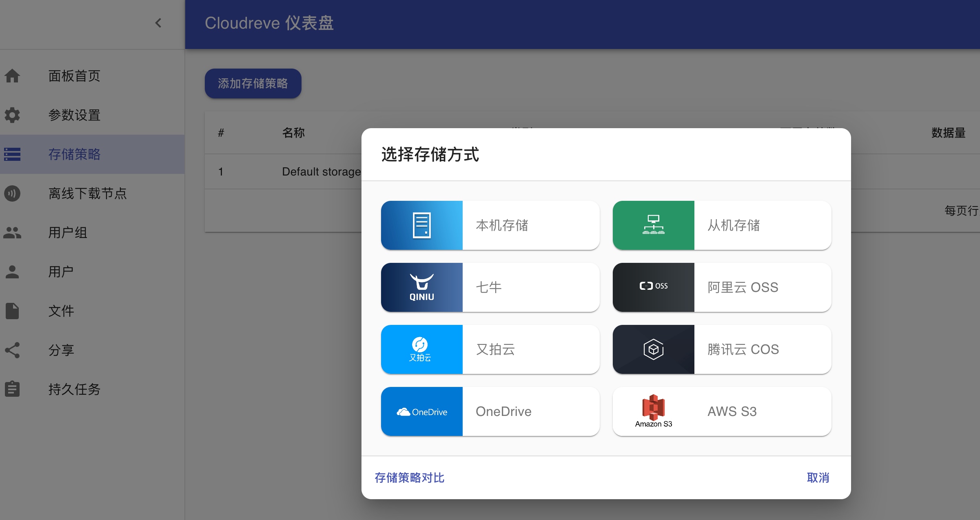Open 参数设置 menu item
Screen dimensions: 980x520
[x=92, y=115]
